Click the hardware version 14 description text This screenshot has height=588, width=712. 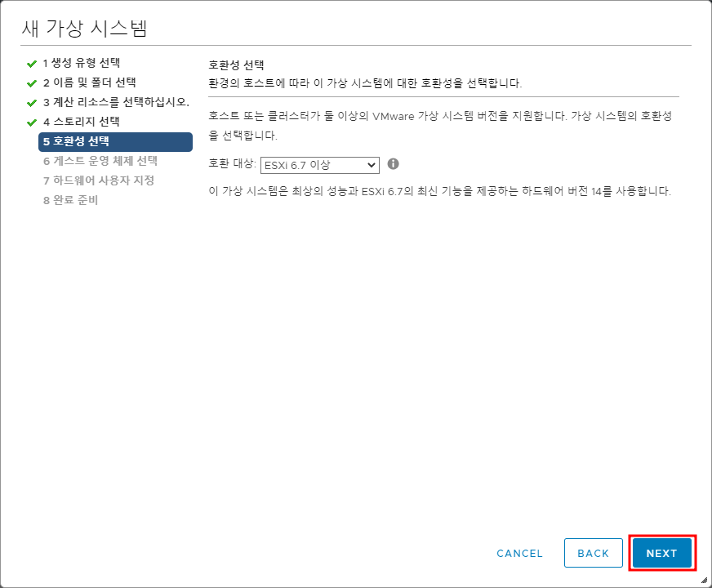(x=439, y=191)
